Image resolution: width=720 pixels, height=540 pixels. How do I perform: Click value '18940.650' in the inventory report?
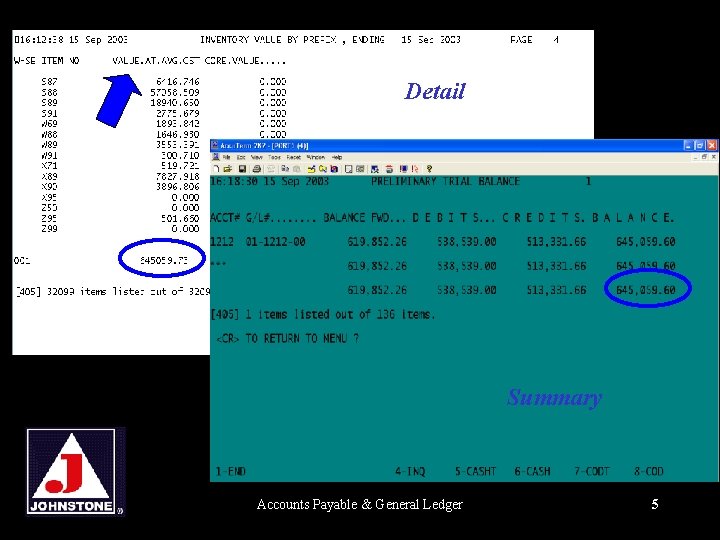coord(175,102)
